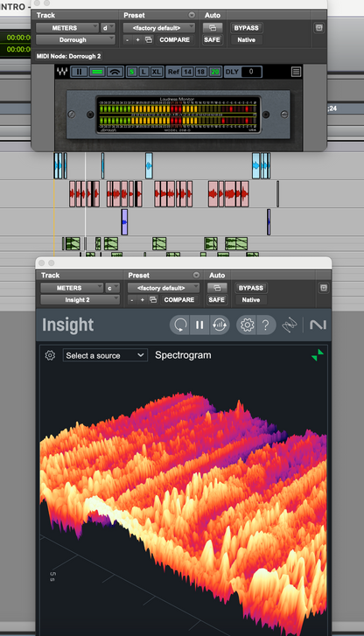Open Insight 2 global settings gear
The height and width of the screenshot is (636, 364).
[247, 325]
